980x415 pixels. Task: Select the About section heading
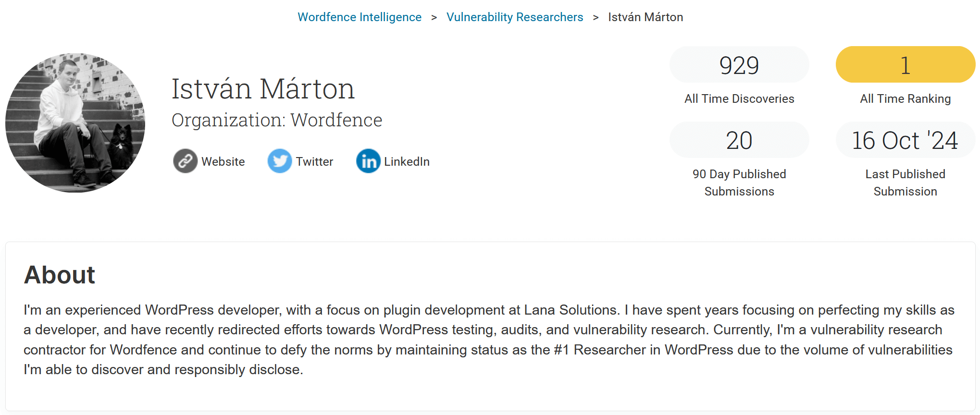click(x=60, y=274)
